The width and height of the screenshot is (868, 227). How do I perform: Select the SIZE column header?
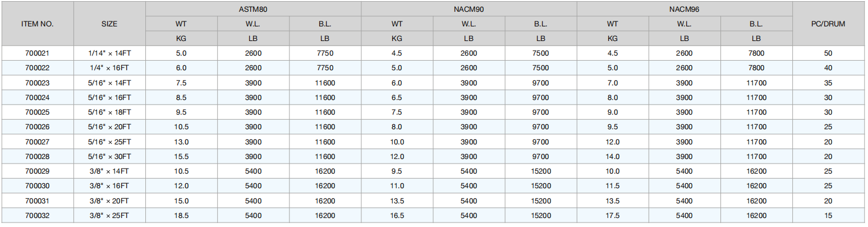coord(110,24)
